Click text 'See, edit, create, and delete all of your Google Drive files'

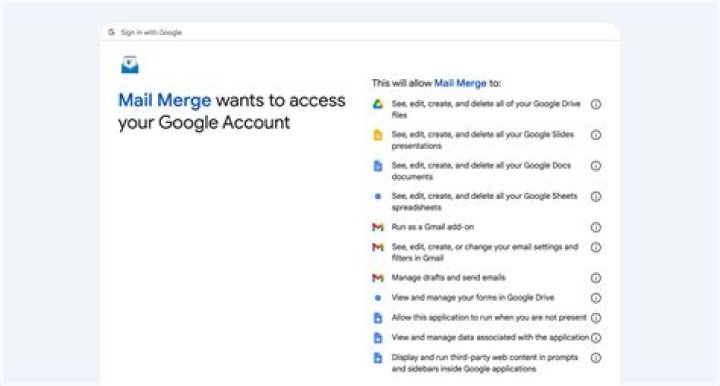(486, 109)
